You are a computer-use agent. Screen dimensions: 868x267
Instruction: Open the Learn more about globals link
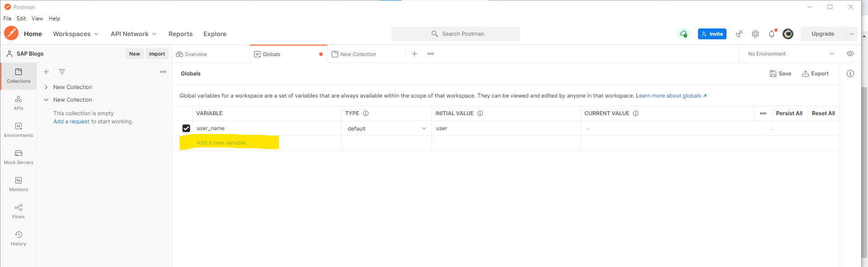671,96
